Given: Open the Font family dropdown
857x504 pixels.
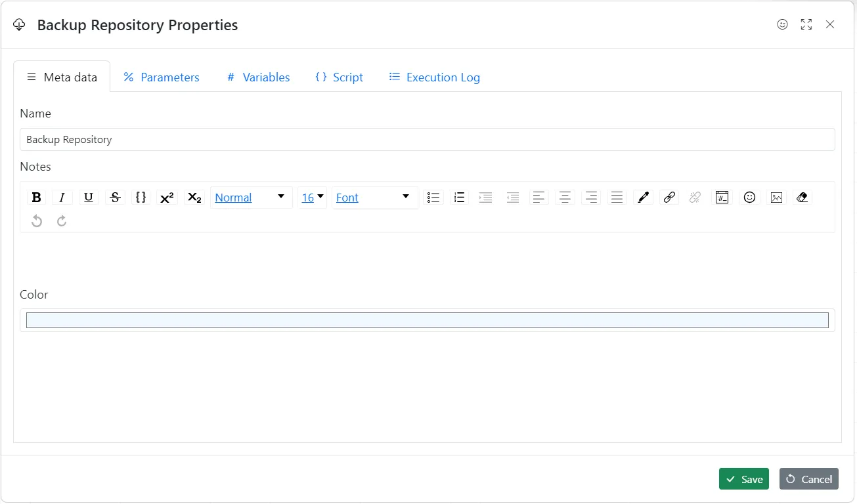Looking at the screenshot, I should point(374,197).
